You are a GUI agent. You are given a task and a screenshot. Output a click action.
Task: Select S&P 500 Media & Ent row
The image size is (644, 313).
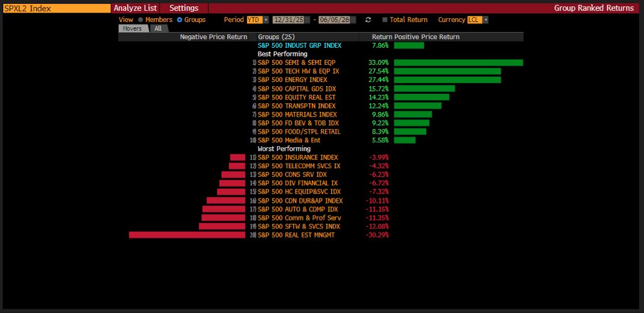(x=289, y=140)
